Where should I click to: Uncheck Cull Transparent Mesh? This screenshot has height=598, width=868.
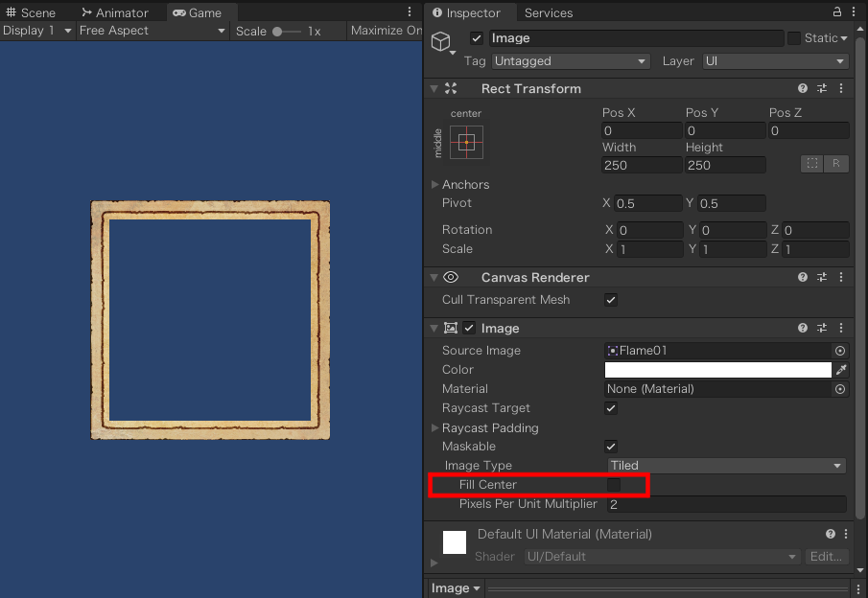click(611, 300)
